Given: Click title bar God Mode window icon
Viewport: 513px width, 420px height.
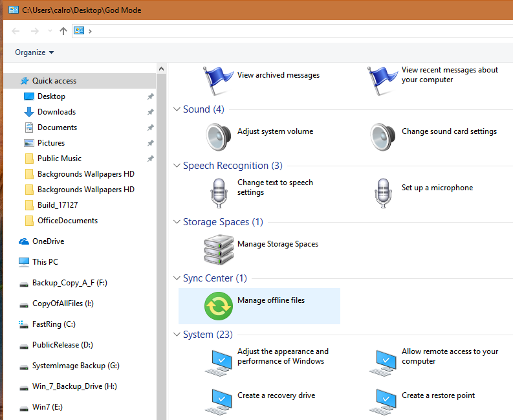Looking at the screenshot, I should point(14,10).
